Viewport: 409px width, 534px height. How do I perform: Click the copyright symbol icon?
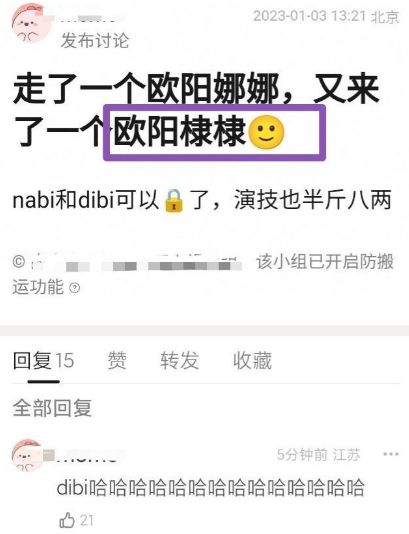(19, 262)
